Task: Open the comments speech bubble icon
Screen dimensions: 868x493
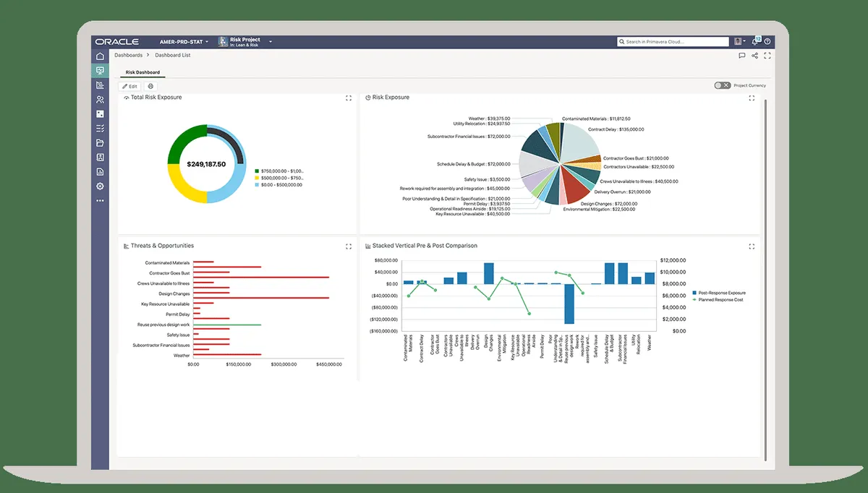Action: (x=741, y=55)
